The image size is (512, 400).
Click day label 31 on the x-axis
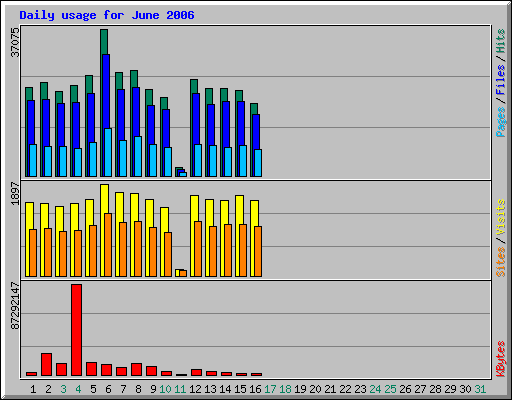[480, 389]
